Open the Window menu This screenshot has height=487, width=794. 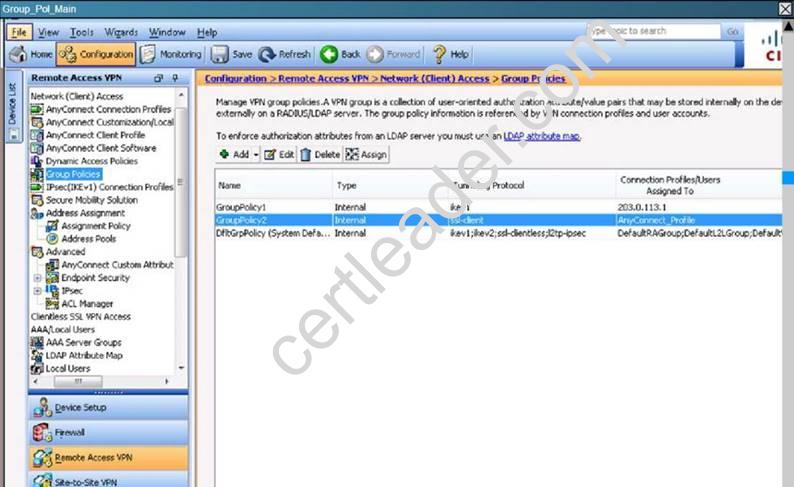coord(167,32)
